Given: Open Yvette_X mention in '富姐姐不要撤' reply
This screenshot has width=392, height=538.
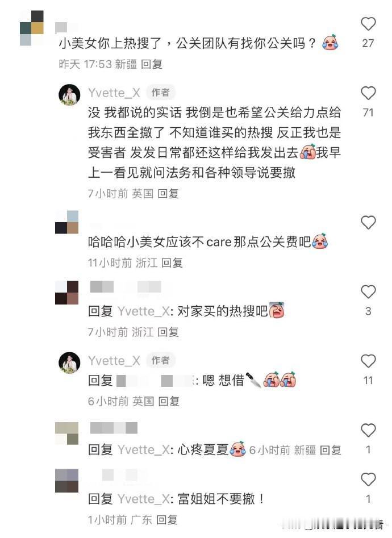Looking at the screenshot, I should click(x=144, y=499).
